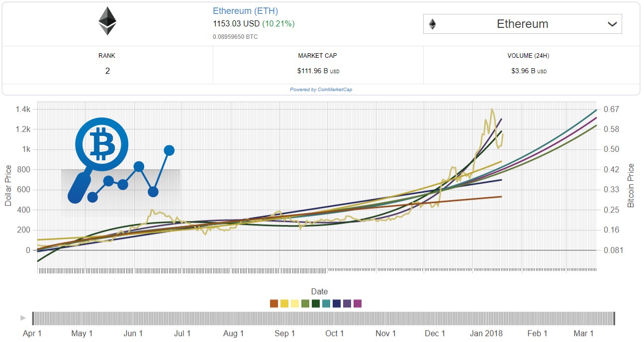The height and width of the screenshot is (342, 644).
Task: Toggle the orange series via its legend swatch
Action: coord(274,303)
